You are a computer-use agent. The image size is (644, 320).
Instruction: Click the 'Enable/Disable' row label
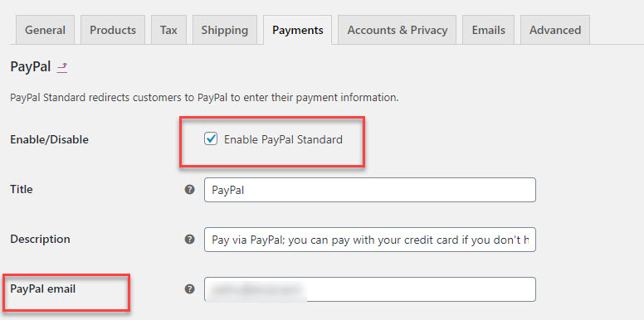coord(49,139)
